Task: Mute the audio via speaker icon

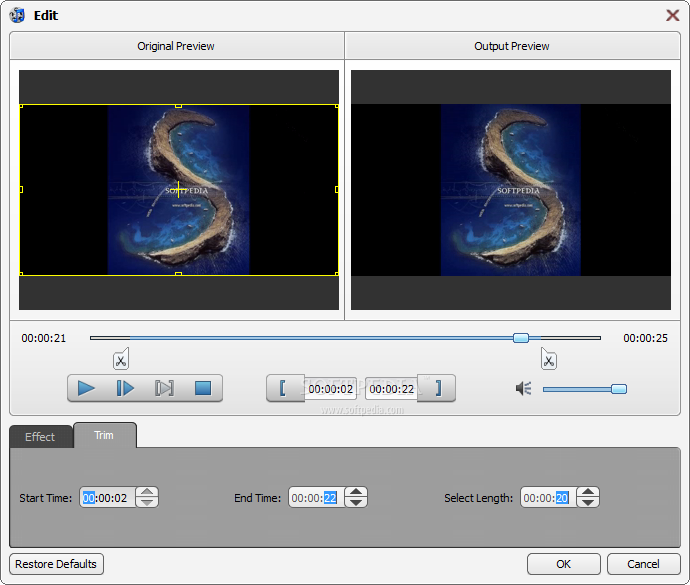Action: (x=524, y=388)
